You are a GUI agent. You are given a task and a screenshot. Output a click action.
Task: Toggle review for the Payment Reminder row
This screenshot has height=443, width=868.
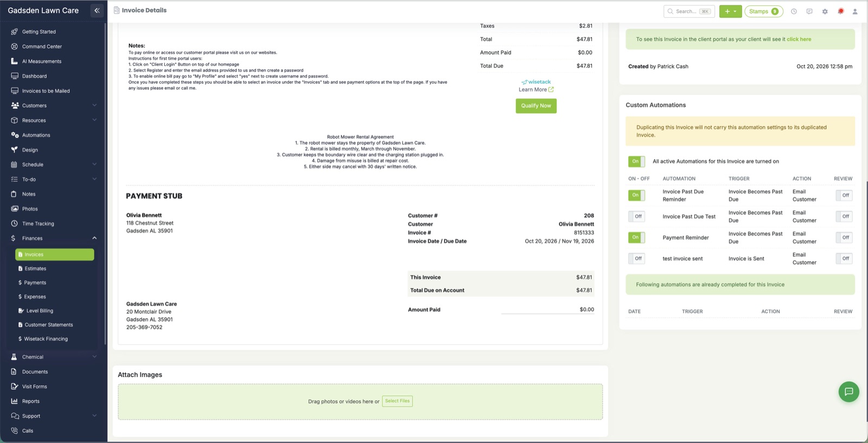pyautogui.click(x=844, y=237)
